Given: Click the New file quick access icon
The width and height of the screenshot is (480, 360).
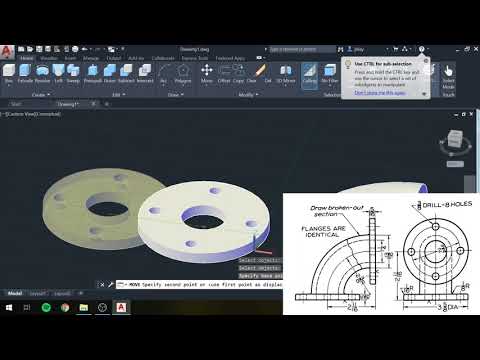Looking at the screenshot, I should click(x=21, y=49).
